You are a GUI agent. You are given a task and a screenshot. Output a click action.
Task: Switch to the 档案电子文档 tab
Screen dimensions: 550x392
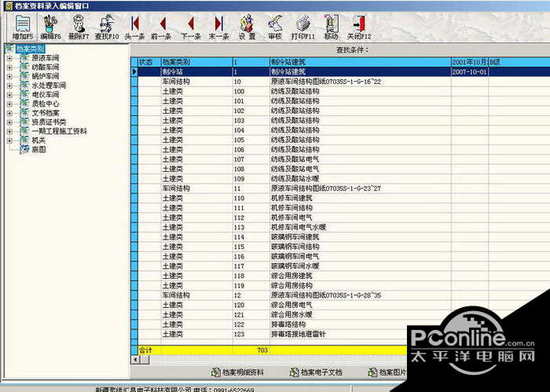(x=316, y=372)
